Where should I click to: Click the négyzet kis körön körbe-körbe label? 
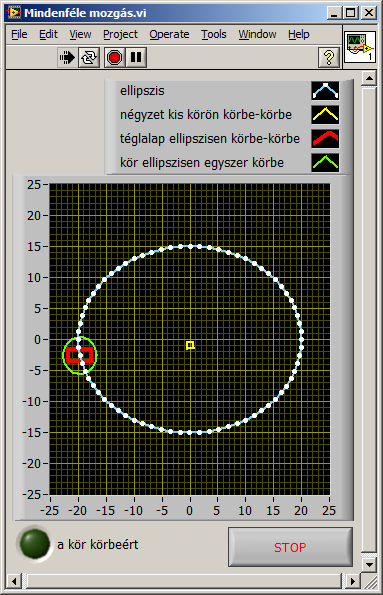[x=206, y=115]
